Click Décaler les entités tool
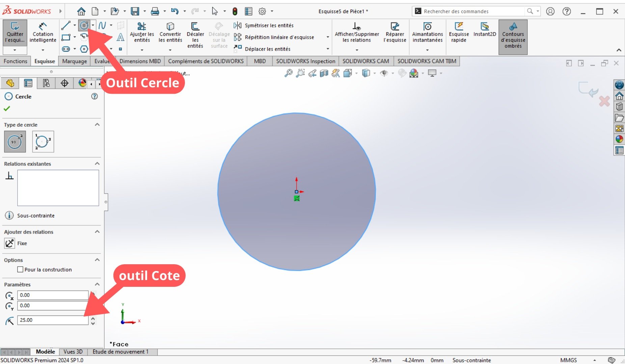Image resolution: width=625 pixels, height=364 pixels. pyautogui.click(x=195, y=35)
